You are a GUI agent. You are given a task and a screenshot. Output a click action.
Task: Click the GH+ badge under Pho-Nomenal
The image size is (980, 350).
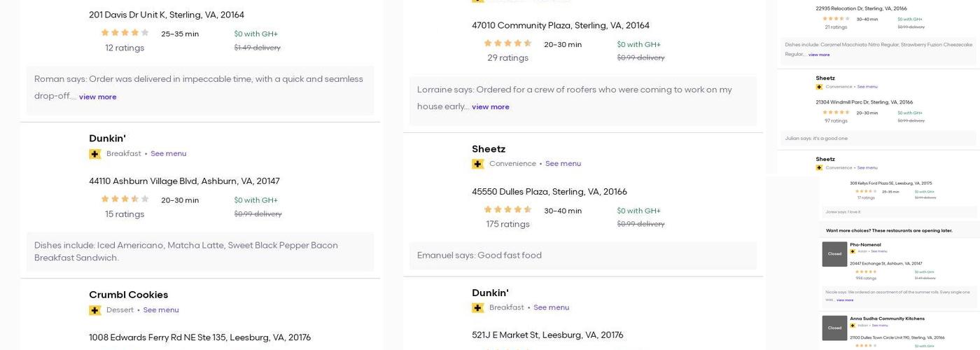tap(853, 251)
